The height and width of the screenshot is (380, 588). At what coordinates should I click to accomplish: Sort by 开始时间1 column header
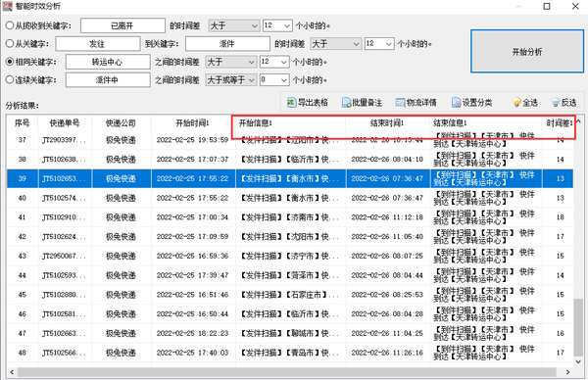(x=192, y=123)
